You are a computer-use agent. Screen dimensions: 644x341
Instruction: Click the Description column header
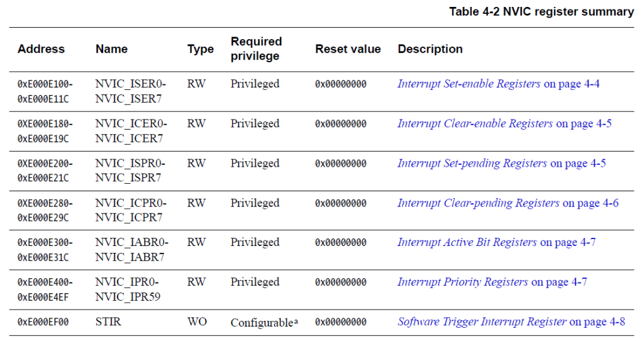point(430,49)
